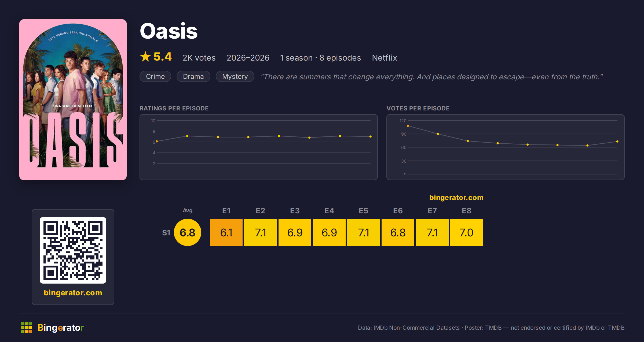Select the E1 rating tile 6.1
This screenshot has height=342, width=644.
[226, 232]
